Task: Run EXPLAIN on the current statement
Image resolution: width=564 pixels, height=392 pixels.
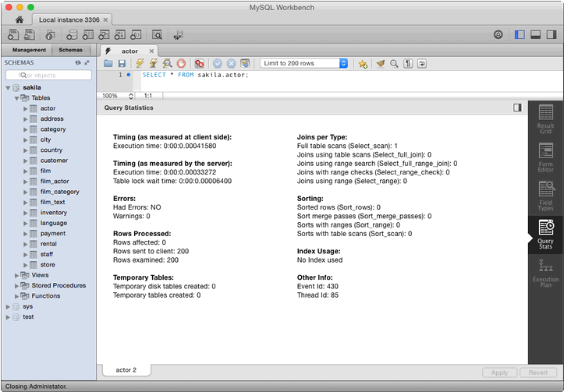Action: point(167,64)
